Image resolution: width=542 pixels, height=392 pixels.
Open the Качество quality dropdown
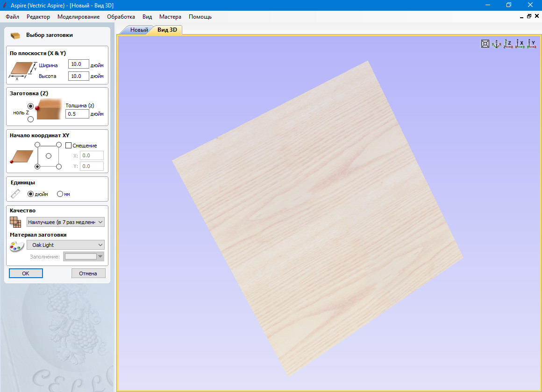[x=65, y=222]
